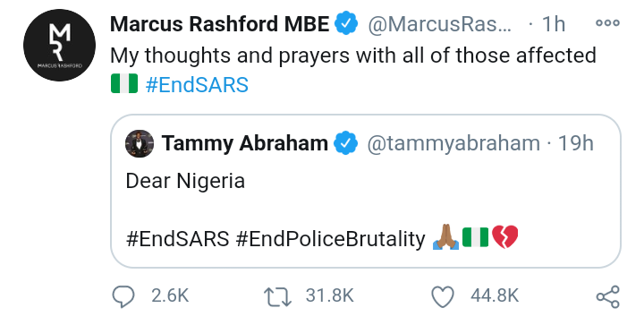Open the @tammyabraham handle

pyautogui.click(x=453, y=144)
